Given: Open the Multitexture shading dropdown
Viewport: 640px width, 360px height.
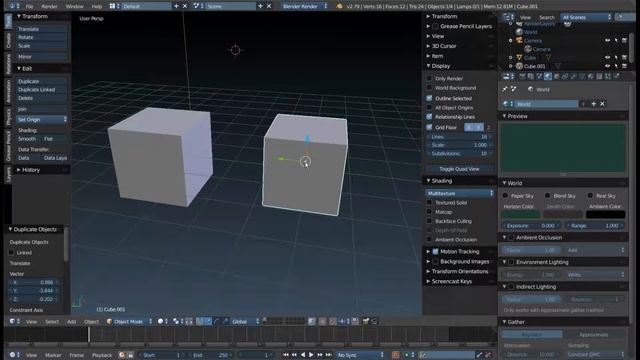Looking at the screenshot, I should (x=460, y=193).
